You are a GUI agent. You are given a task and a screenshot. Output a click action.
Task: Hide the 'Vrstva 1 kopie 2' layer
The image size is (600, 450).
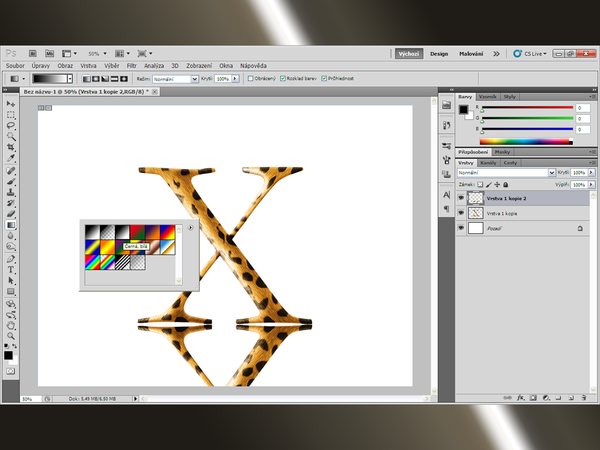461,199
